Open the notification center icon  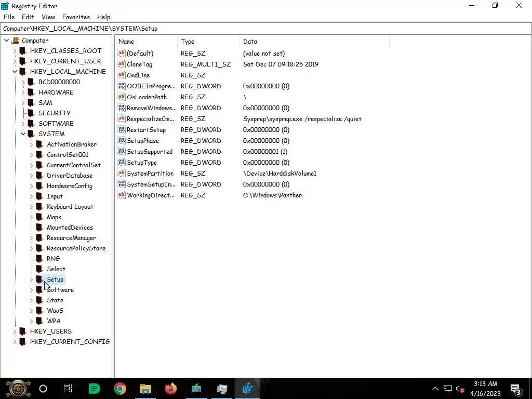pos(516,389)
